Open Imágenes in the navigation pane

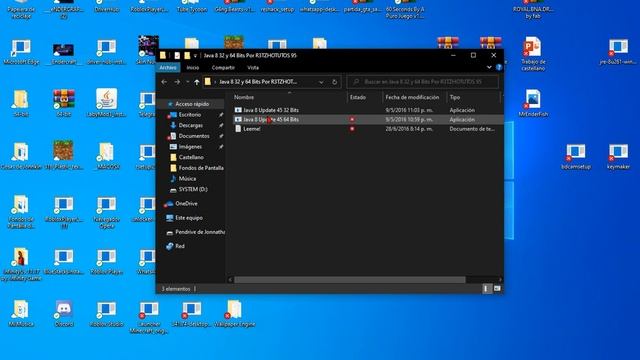click(x=190, y=147)
